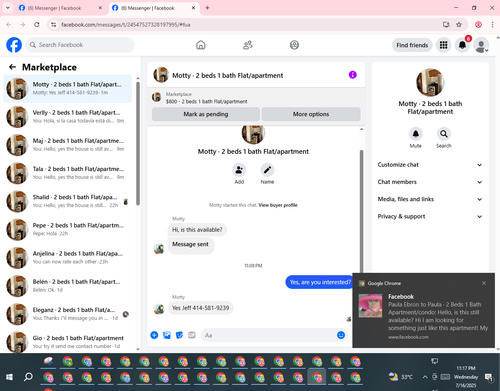This screenshot has width=500, height=391.
Task: Open the View buyer profile link
Action: pos(278,205)
